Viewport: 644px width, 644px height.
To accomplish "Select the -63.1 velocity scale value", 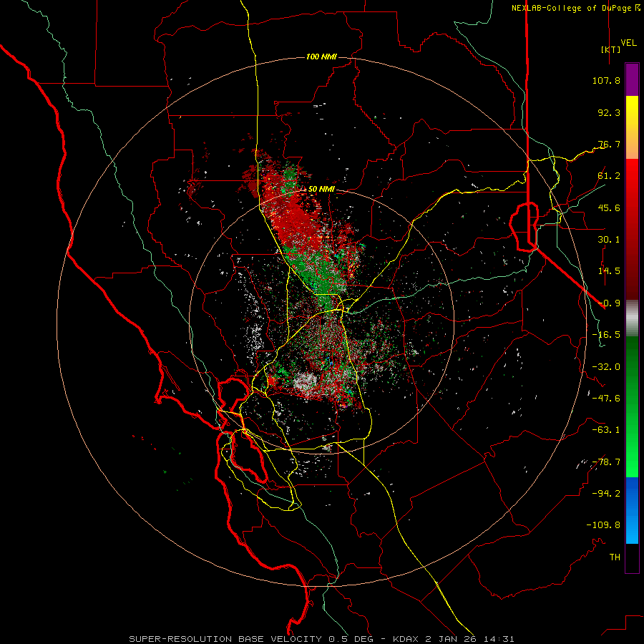I will click(606, 430).
